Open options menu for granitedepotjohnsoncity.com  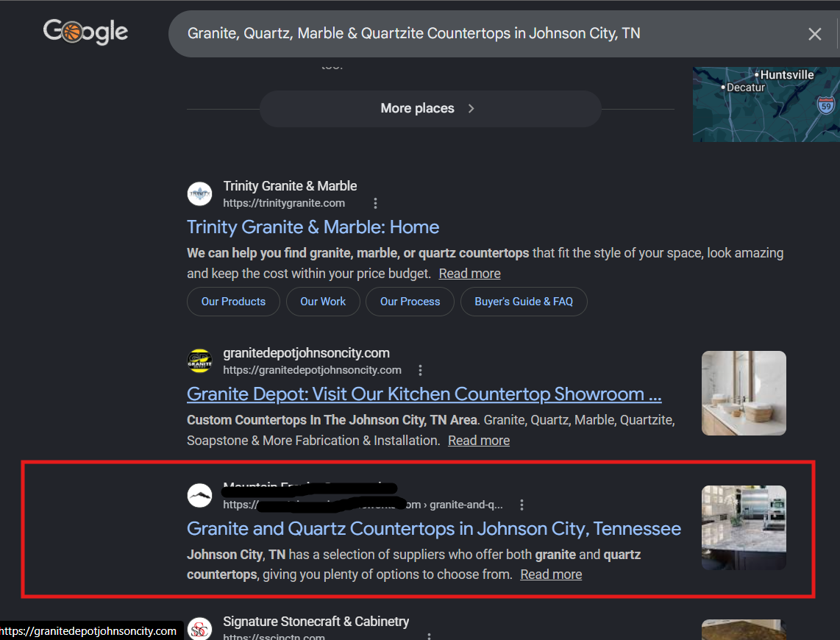click(420, 370)
